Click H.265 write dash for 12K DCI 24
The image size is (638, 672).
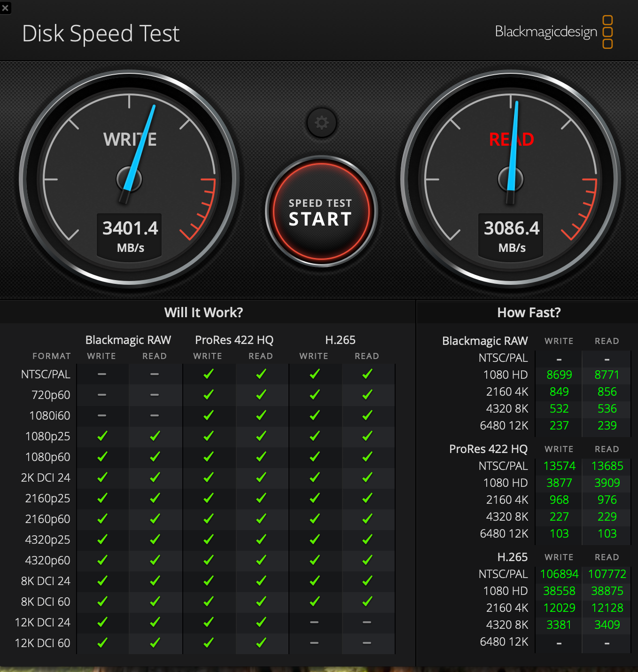pyautogui.click(x=314, y=622)
